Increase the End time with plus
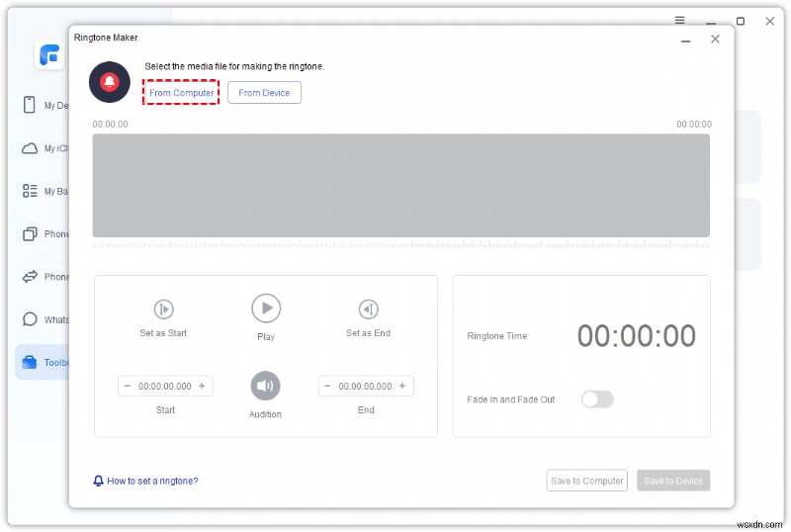The image size is (791, 532). pos(402,386)
